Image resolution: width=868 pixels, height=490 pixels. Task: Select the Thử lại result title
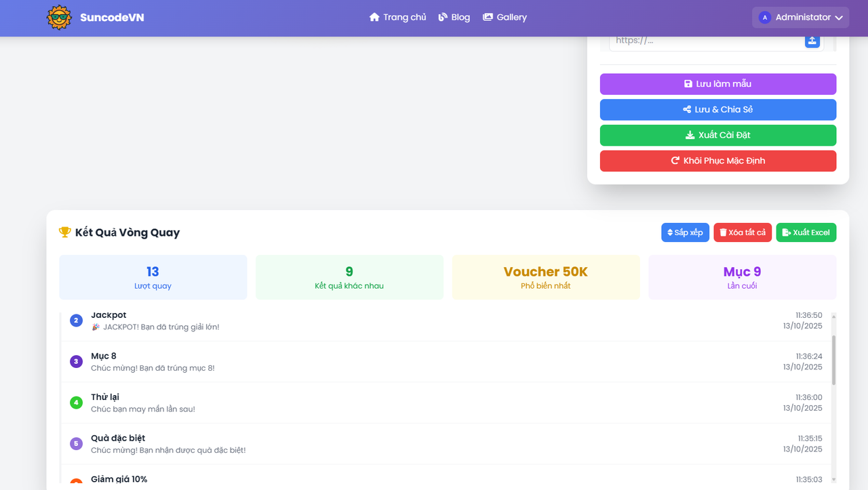[105, 397]
